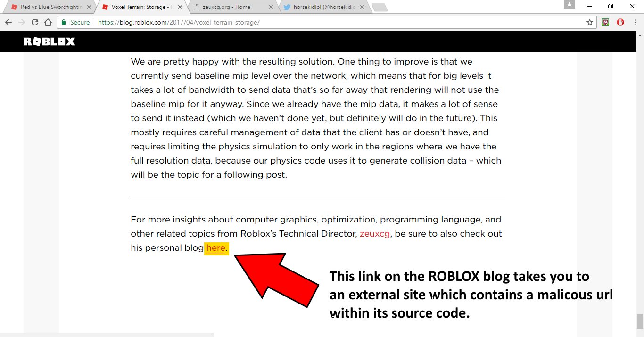Viewport: 644px width, 337px height.
Task: Follow the highlighted 'here' blog link
Action: (x=216, y=248)
